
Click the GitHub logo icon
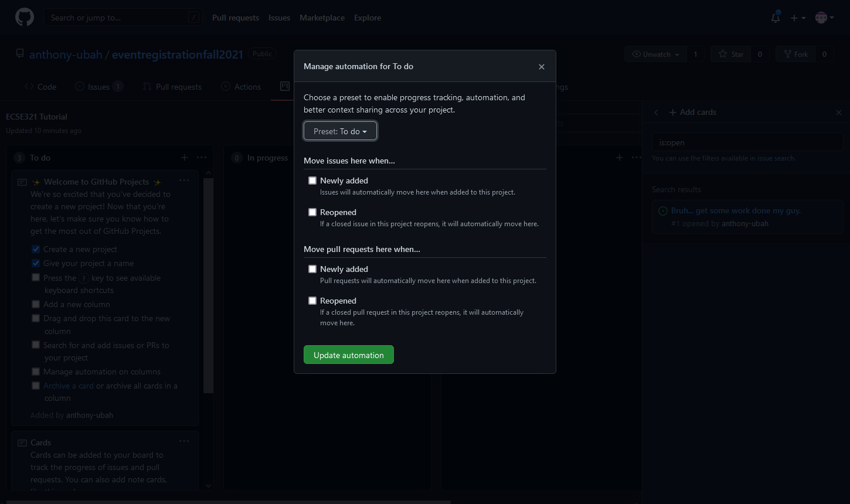[x=24, y=18]
